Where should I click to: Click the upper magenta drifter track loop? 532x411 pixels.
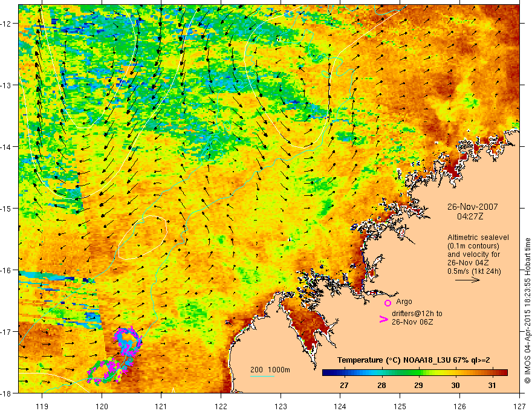pos(127,341)
